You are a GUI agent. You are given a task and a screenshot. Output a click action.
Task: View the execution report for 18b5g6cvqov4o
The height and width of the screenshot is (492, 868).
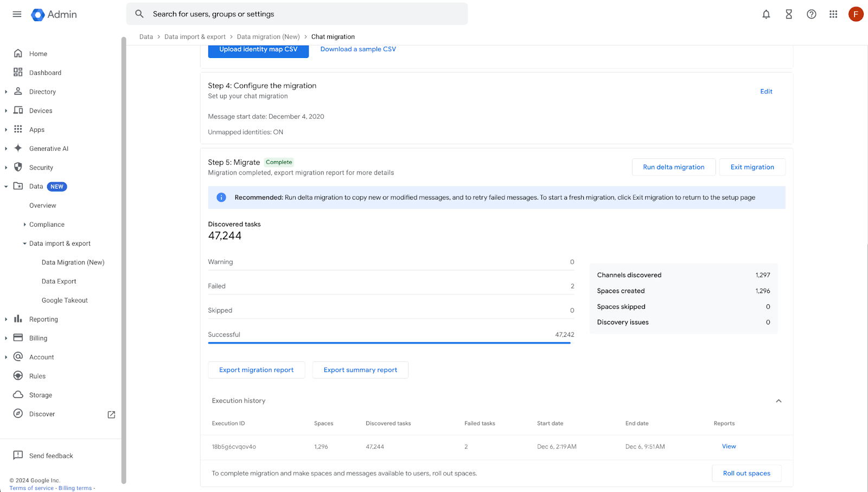(729, 446)
